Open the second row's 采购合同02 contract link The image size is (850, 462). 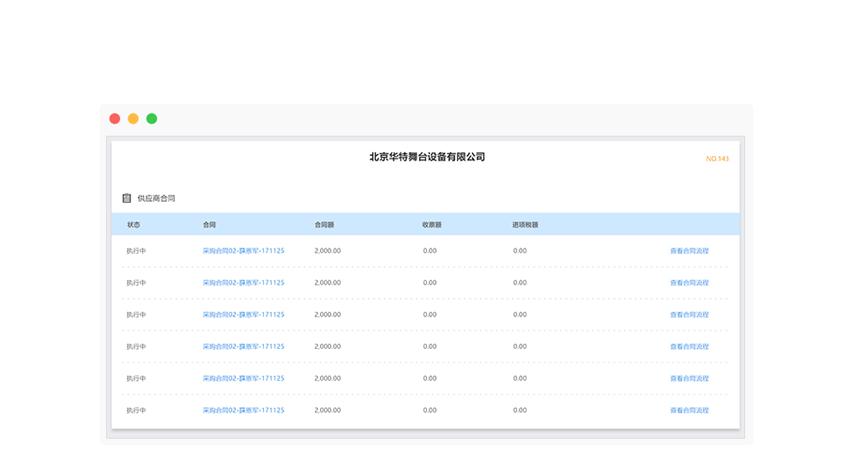click(243, 283)
